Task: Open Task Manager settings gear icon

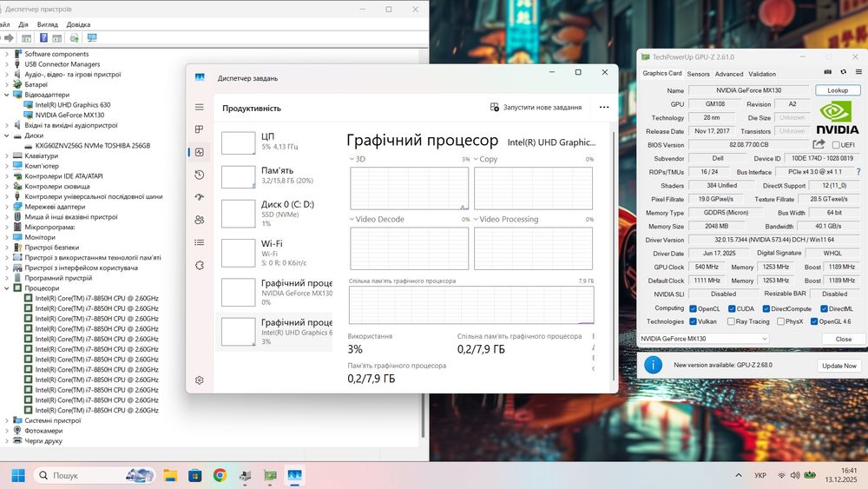Action: 200,380
